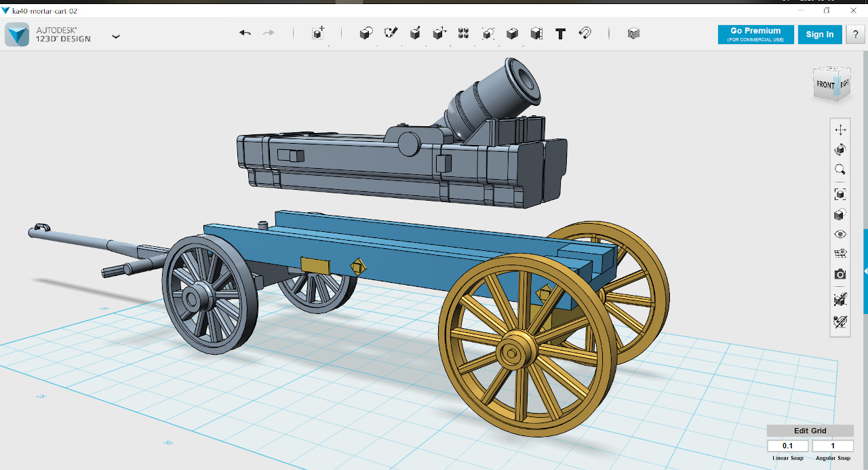Open the 123D Design application menu arrow
The width and height of the screenshot is (868, 470).
pyautogui.click(x=116, y=36)
